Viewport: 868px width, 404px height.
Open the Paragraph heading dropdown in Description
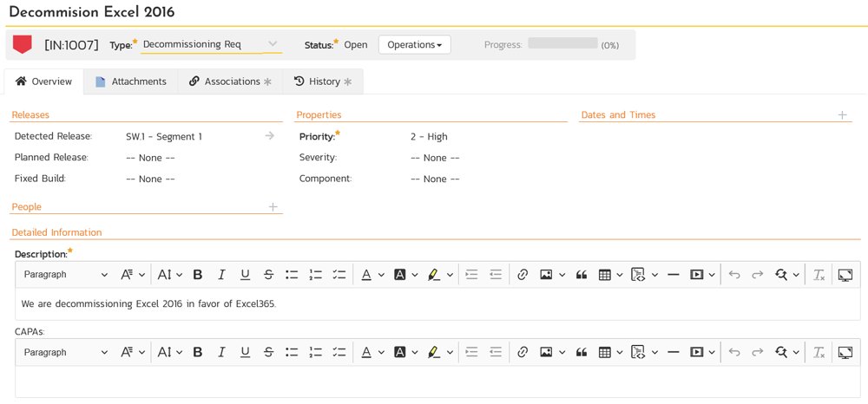[x=66, y=275]
